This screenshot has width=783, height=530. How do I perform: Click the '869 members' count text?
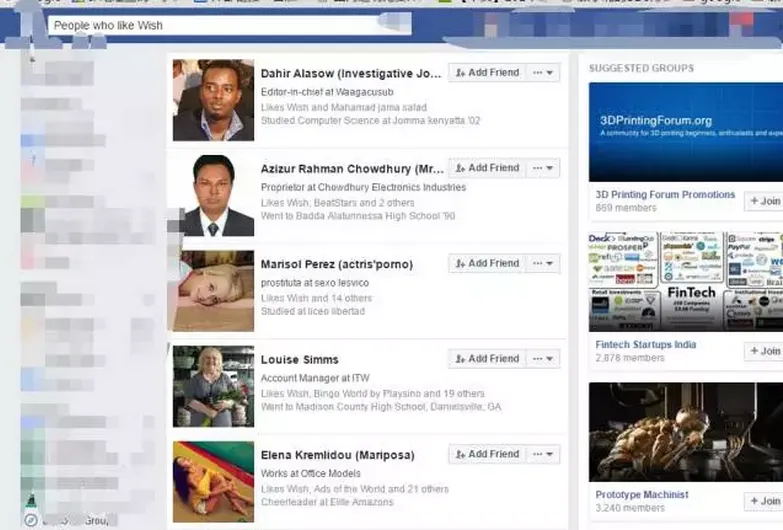[x=626, y=208]
